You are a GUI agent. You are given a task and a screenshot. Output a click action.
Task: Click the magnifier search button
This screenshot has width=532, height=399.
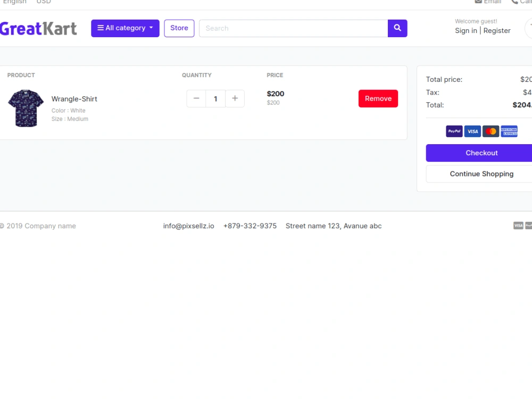397,28
